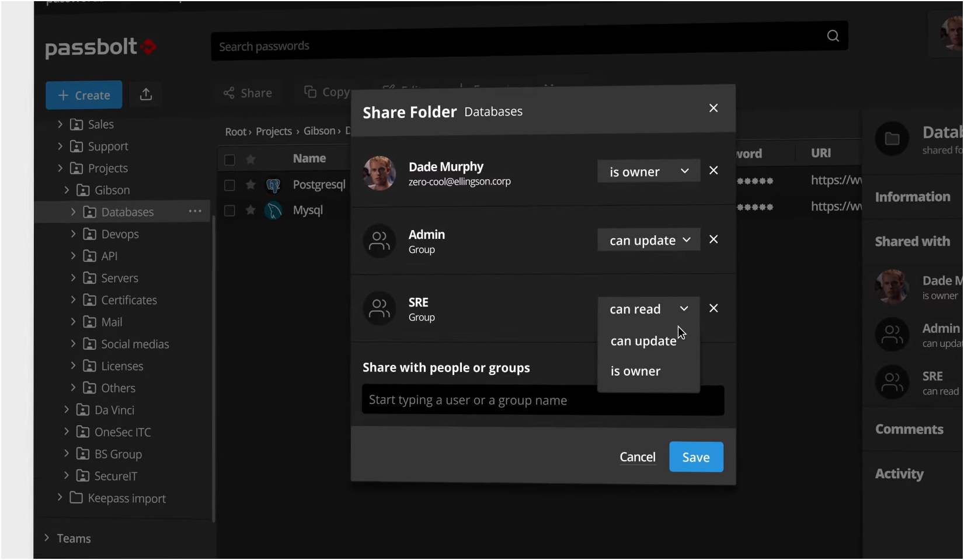
Task: Remove the Admin group using X icon
Action: point(714,239)
